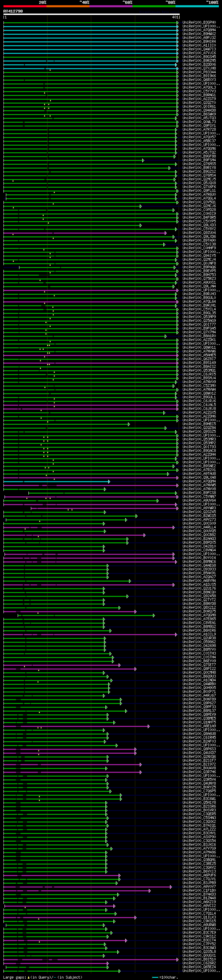
Task: Open hit UniRef100_O93933
Action: (199, 569)
